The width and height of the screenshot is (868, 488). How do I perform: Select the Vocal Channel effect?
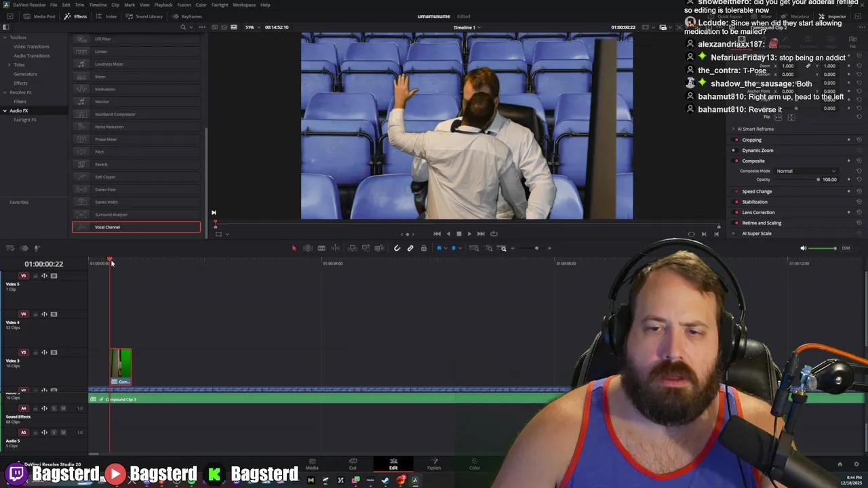pyautogui.click(x=136, y=227)
